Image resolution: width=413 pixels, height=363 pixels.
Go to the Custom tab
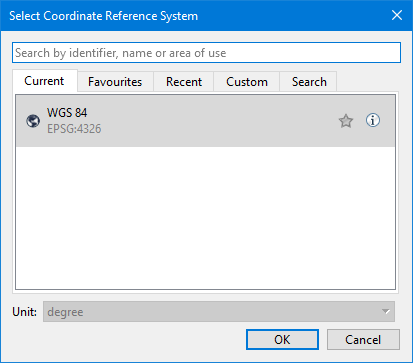[x=247, y=82]
